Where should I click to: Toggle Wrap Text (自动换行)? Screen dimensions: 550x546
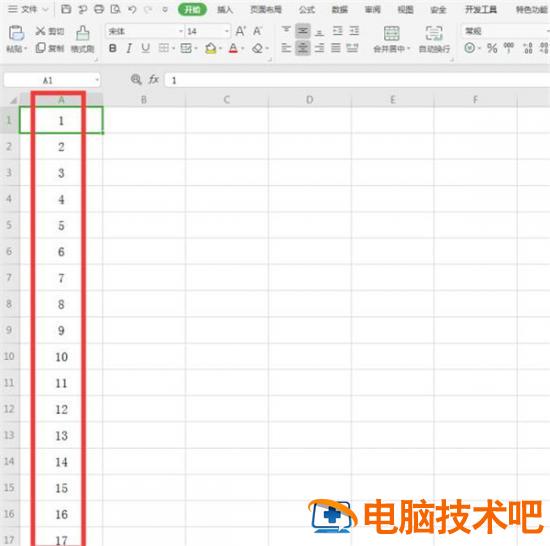(434, 39)
